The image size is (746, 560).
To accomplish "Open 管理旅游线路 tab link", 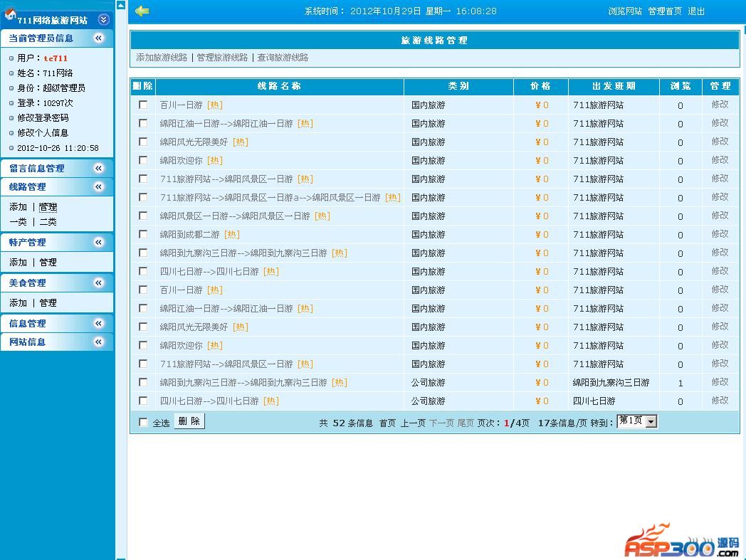I will coord(222,58).
